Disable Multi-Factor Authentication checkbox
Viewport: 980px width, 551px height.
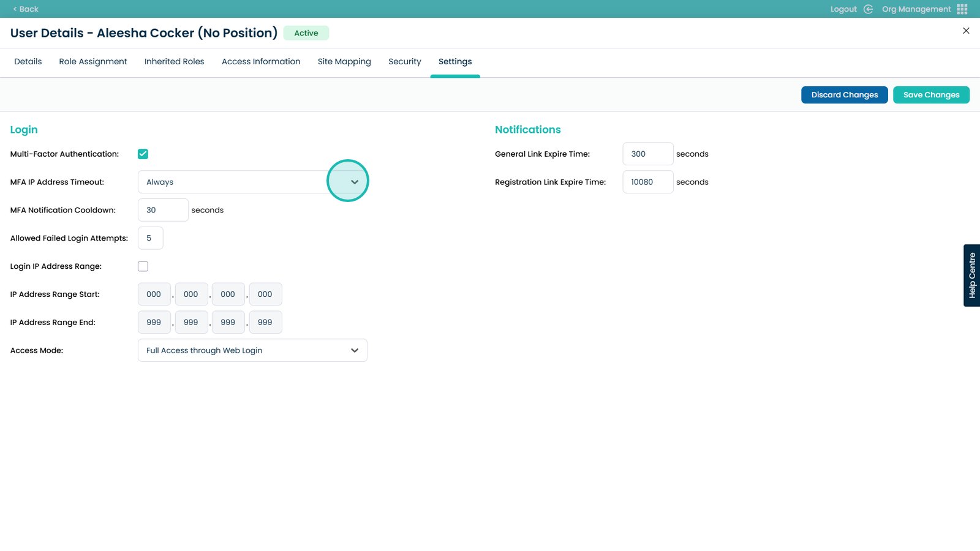tap(143, 154)
